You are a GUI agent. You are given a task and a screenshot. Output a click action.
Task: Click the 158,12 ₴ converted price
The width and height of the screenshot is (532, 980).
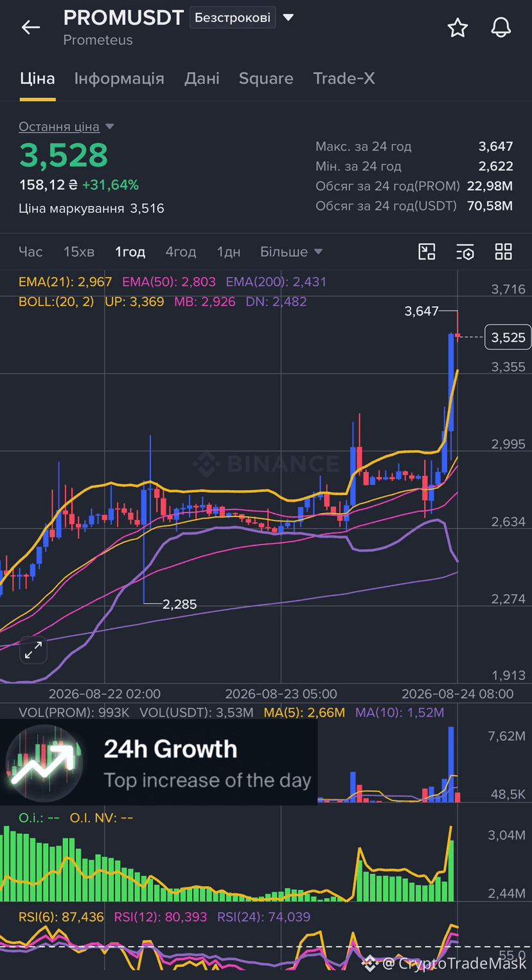point(48,185)
